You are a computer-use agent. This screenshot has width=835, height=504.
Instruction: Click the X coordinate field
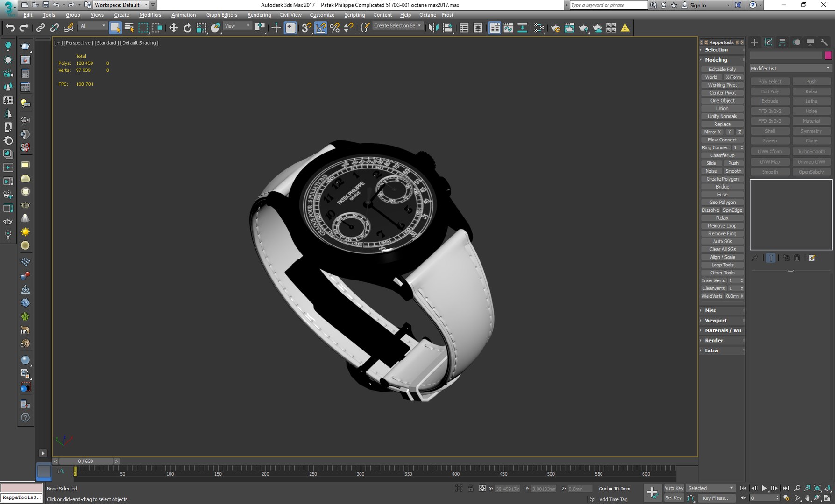tap(507, 489)
